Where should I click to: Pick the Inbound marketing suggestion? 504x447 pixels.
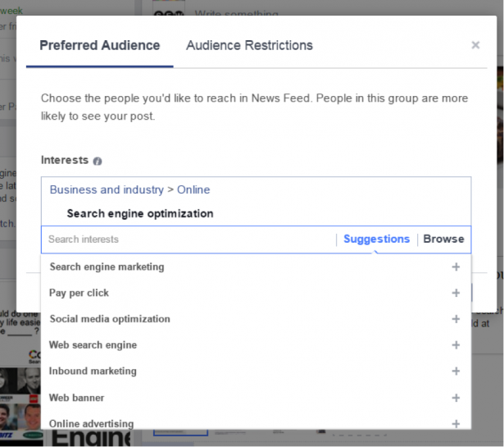point(93,372)
